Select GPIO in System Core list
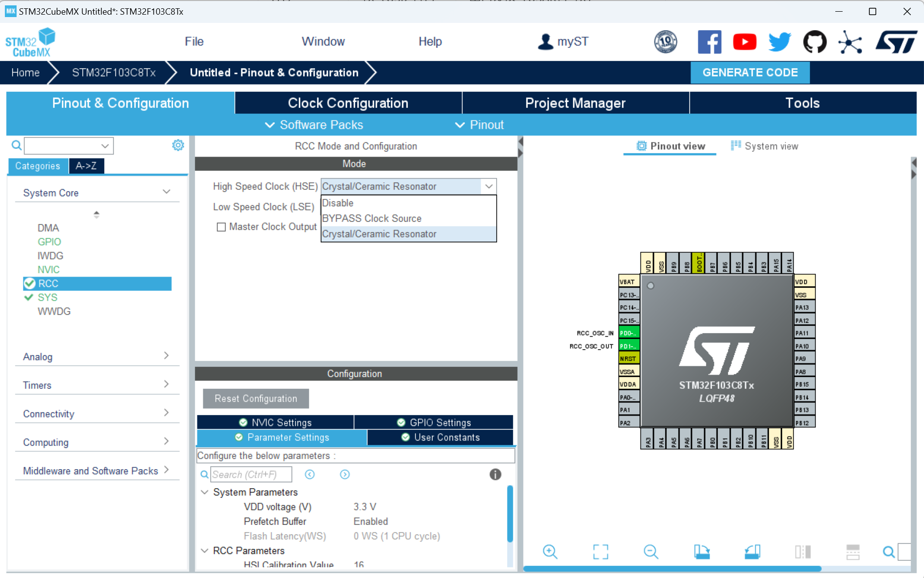Viewport: 924px width, 578px height. [x=49, y=242]
